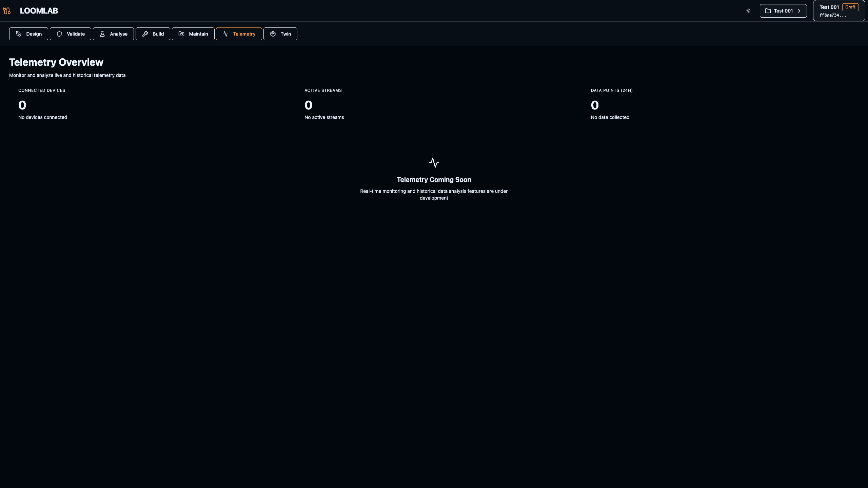Select the Maintain navigation button
The image size is (868, 488).
(x=193, y=34)
